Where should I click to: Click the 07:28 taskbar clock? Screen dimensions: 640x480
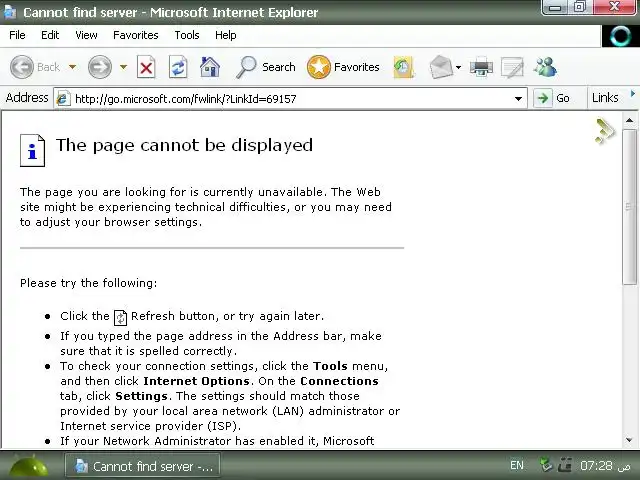pos(605,466)
